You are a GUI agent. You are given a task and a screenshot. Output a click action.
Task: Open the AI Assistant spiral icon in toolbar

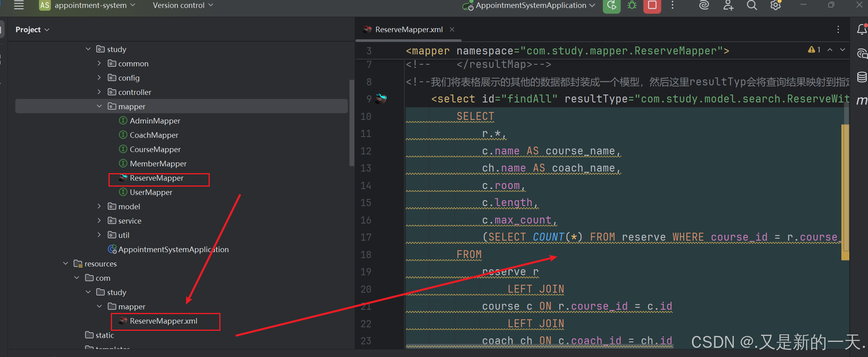pos(704,5)
